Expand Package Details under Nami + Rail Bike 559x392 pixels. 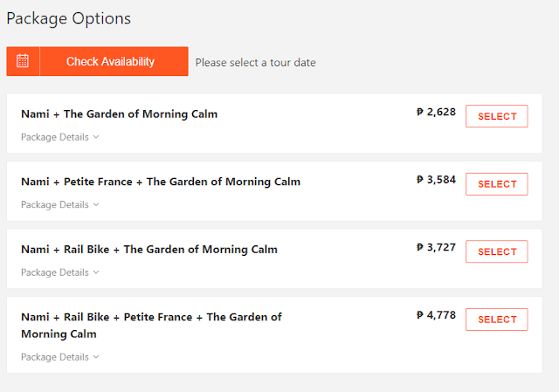(59, 272)
